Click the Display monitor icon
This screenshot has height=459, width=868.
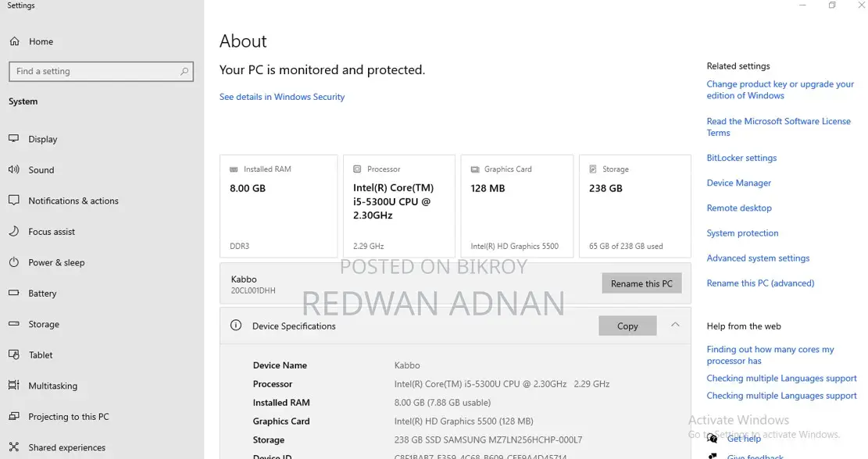pyautogui.click(x=14, y=138)
